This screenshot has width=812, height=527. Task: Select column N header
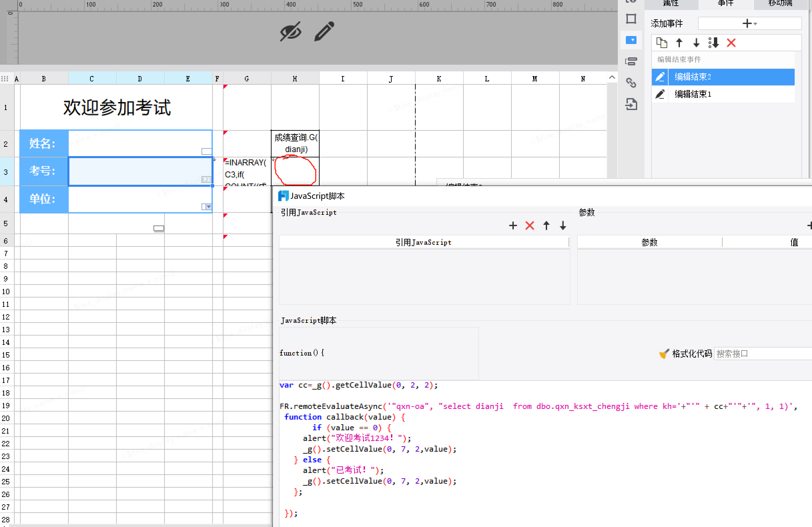click(x=583, y=79)
